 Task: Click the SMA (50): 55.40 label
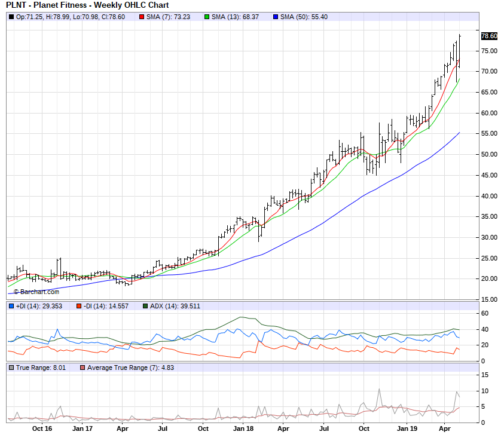point(304,17)
